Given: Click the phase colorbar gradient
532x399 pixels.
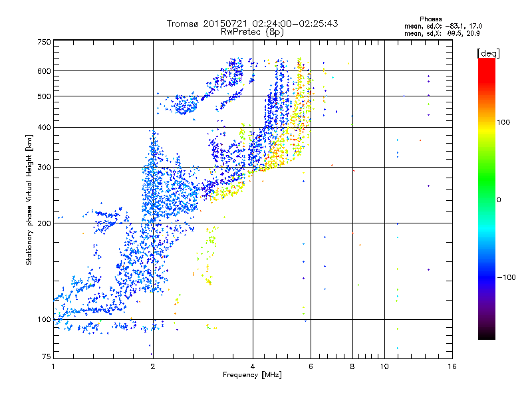Looking at the screenshot, I should point(487,199).
